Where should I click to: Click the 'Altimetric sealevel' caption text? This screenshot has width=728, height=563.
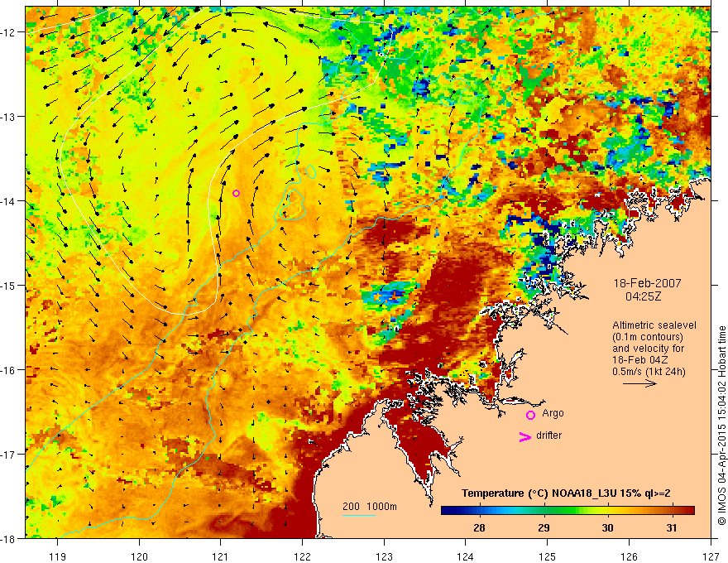[654, 325]
